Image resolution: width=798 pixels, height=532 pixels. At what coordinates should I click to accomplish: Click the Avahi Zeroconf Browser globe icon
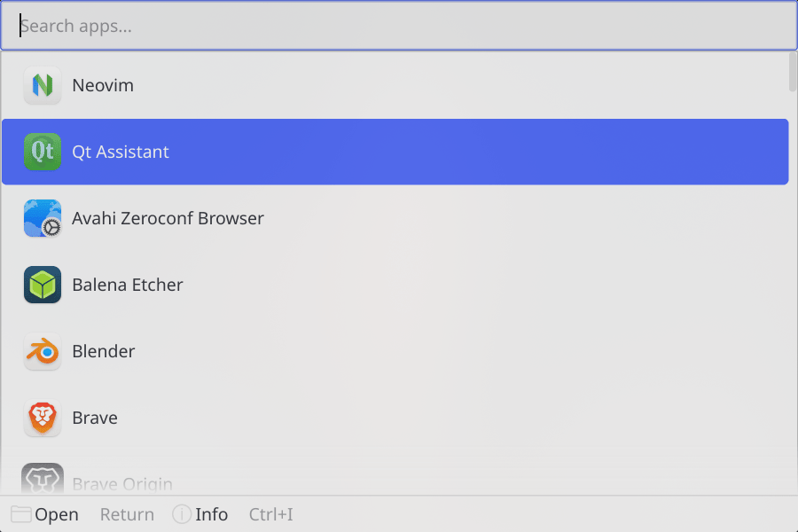click(43, 218)
